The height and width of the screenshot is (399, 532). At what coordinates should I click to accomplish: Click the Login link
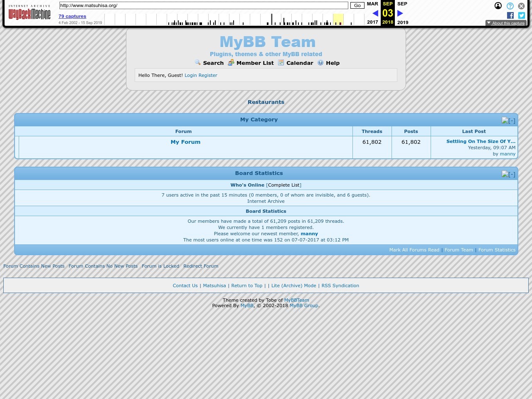pos(190,75)
